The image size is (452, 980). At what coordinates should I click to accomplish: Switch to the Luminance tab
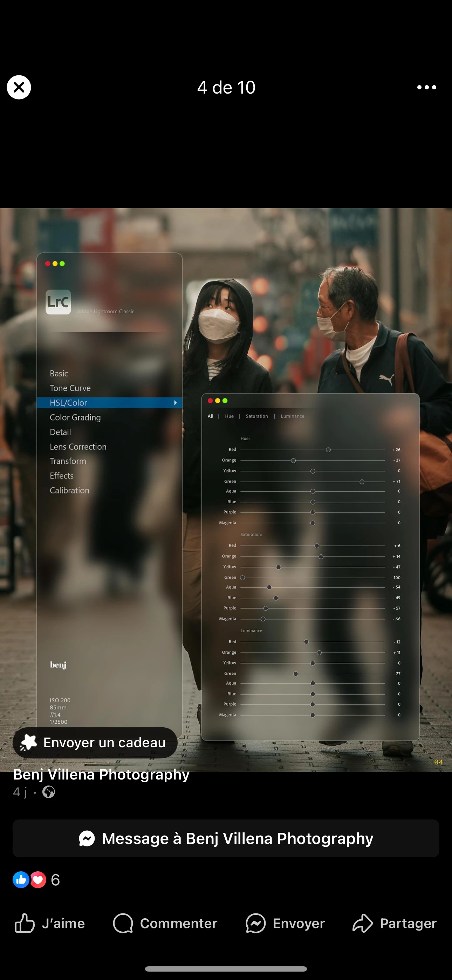pos(293,416)
